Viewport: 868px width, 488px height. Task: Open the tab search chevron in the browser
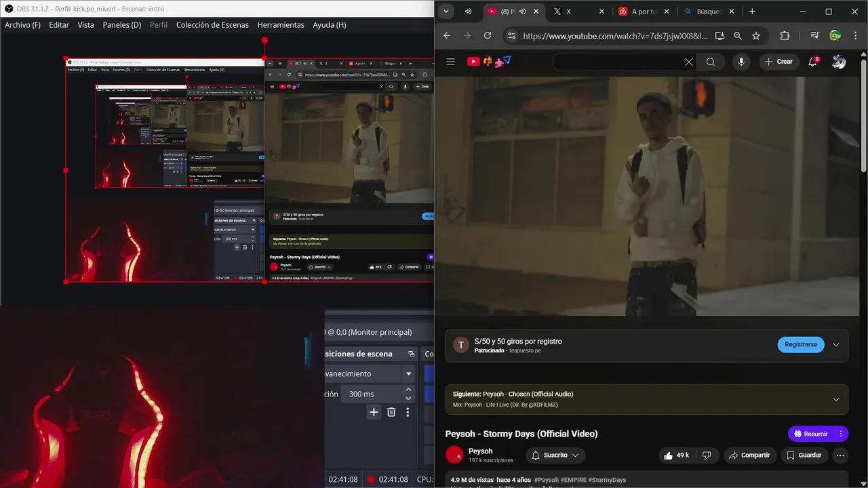point(446,12)
